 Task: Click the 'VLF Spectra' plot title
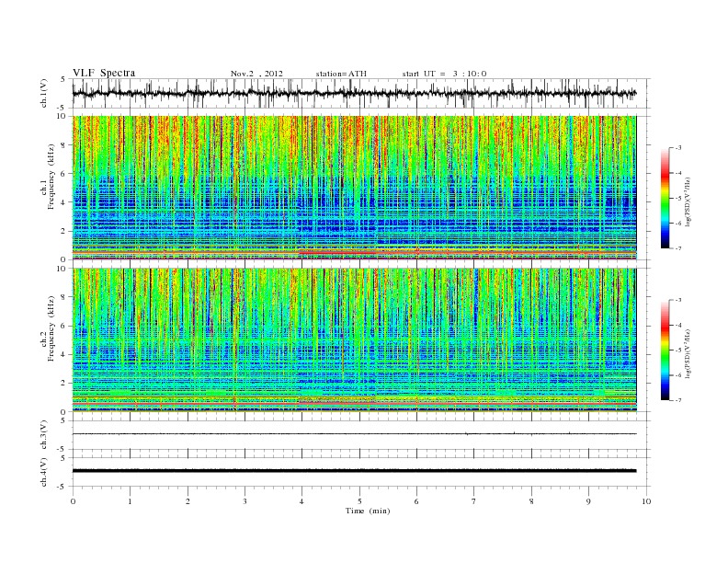tap(104, 73)
